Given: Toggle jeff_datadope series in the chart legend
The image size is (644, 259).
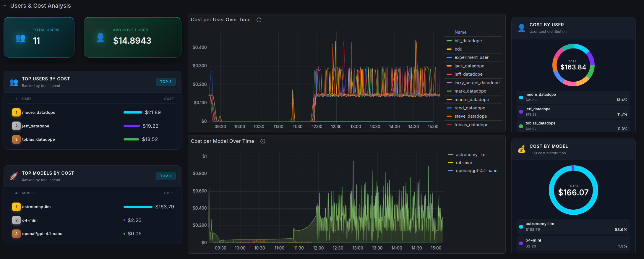Looking at the screenshot, I should [x=468, y=74].
